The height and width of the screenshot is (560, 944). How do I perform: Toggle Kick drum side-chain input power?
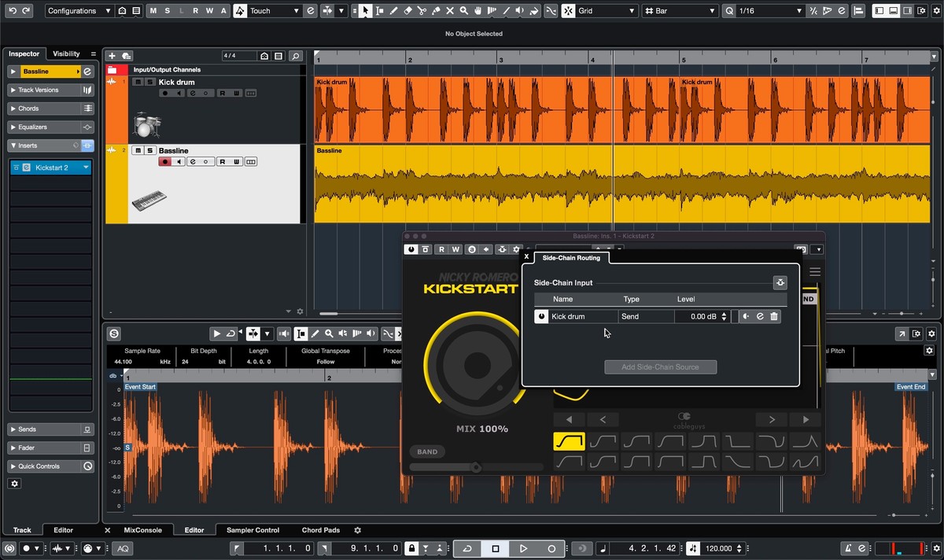pyautogui.click(x=541, y=316)
